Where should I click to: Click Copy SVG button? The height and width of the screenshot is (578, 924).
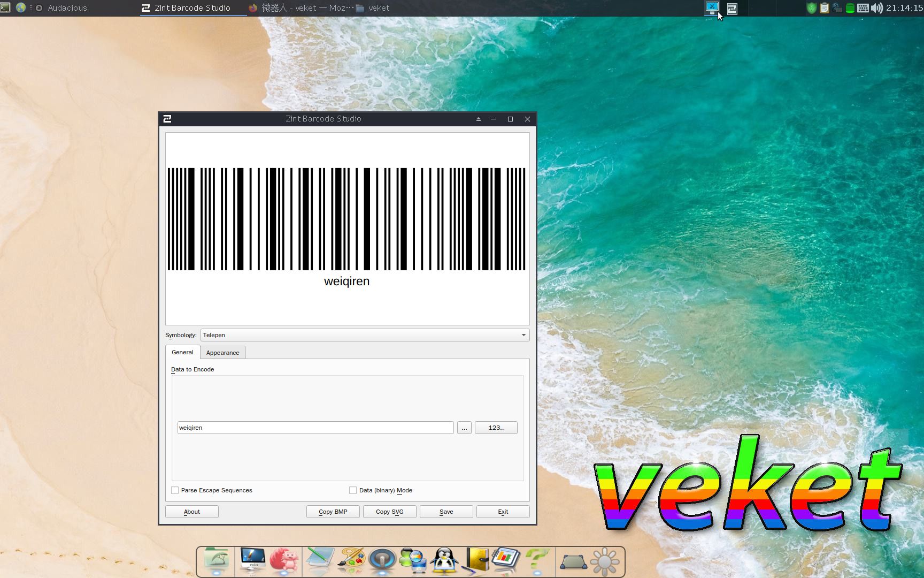[389, 512]
